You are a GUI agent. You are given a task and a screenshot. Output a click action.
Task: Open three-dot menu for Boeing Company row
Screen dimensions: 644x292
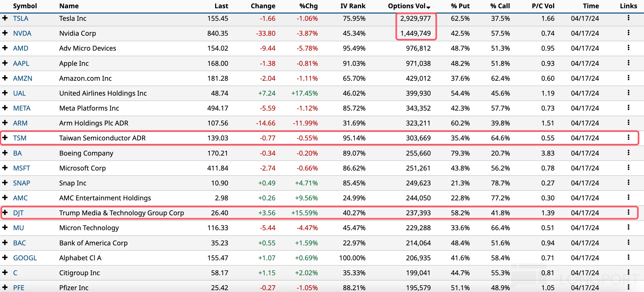tap(628, 153)
